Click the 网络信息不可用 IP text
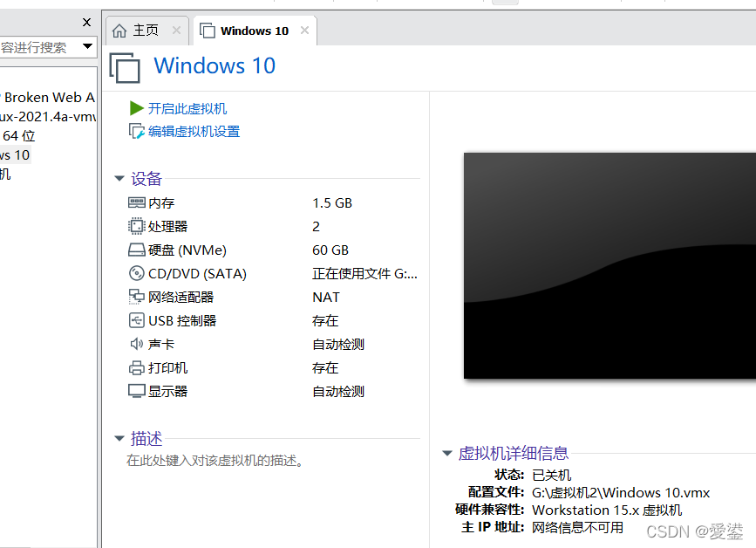This screenshot has height=548, width=756. click(x=577, y=527)
